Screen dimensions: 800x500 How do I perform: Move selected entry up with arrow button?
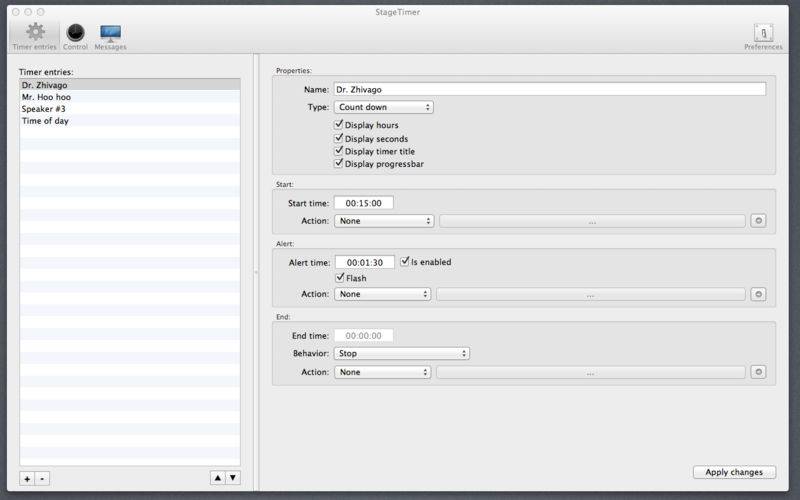217,478
